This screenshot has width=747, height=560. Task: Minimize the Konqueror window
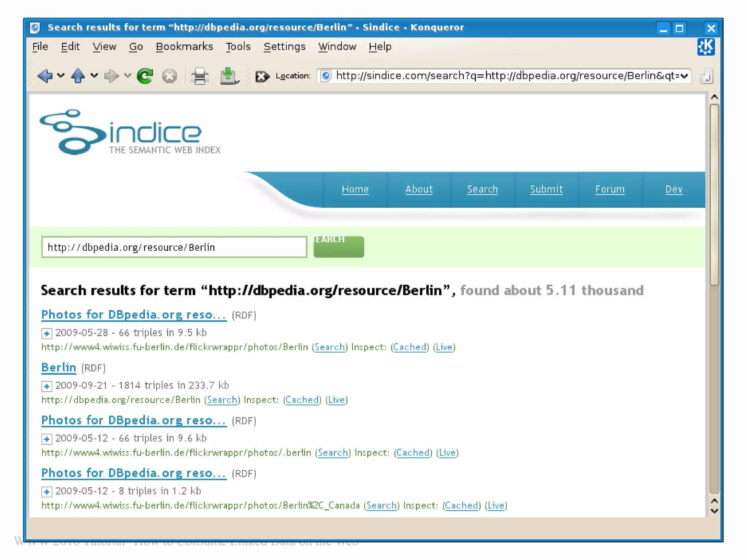click(x=663, y=28)
